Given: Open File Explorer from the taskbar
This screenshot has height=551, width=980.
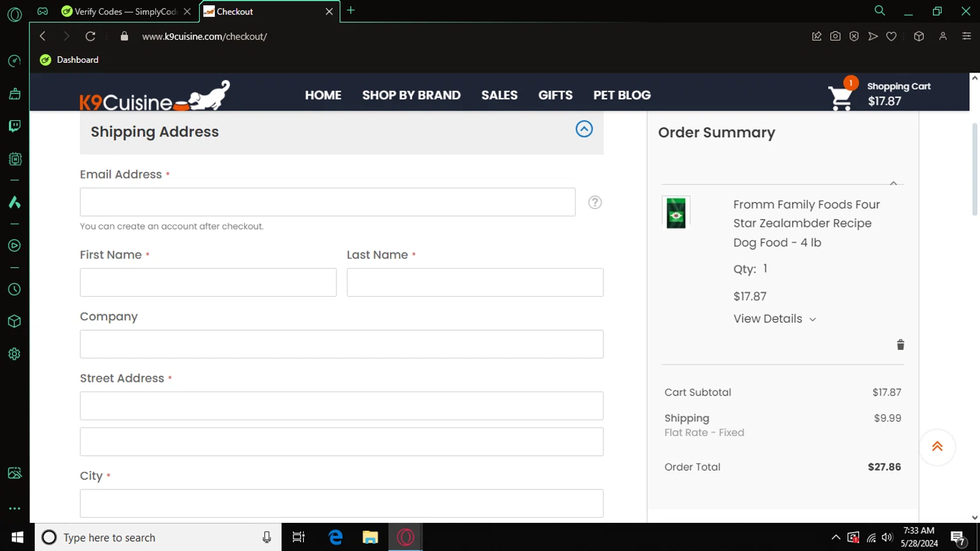Looking at the screenshot, I should (x=370, y=537).
